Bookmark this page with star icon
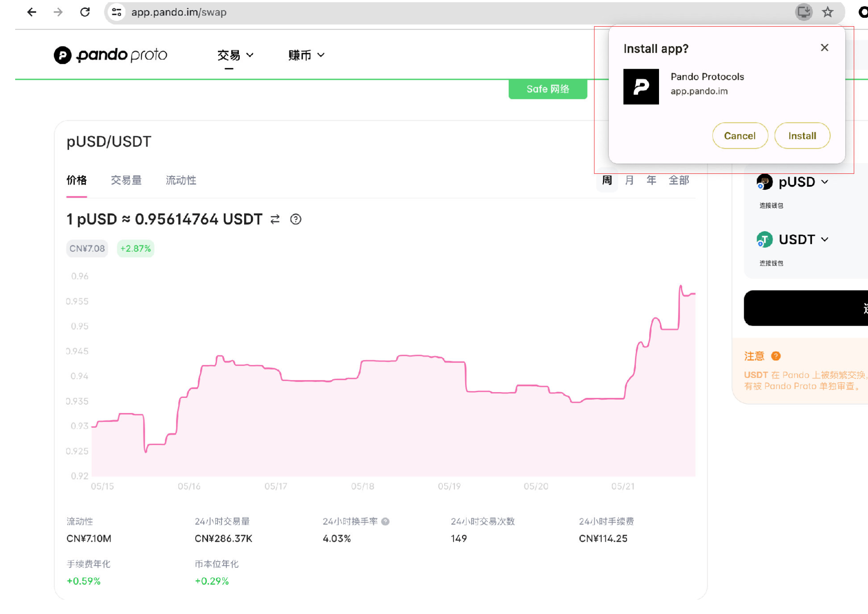 pyautogui.click(x=827, y=12)
